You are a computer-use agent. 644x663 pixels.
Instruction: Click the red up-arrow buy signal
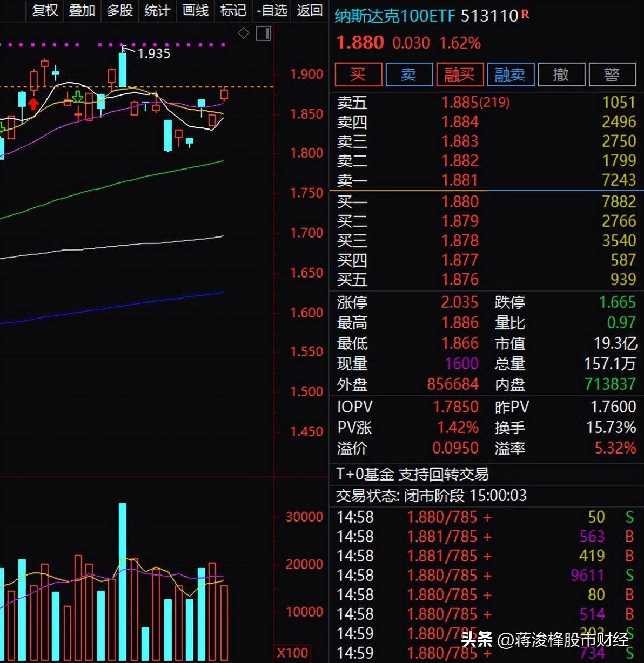click(x=33, y=104)
